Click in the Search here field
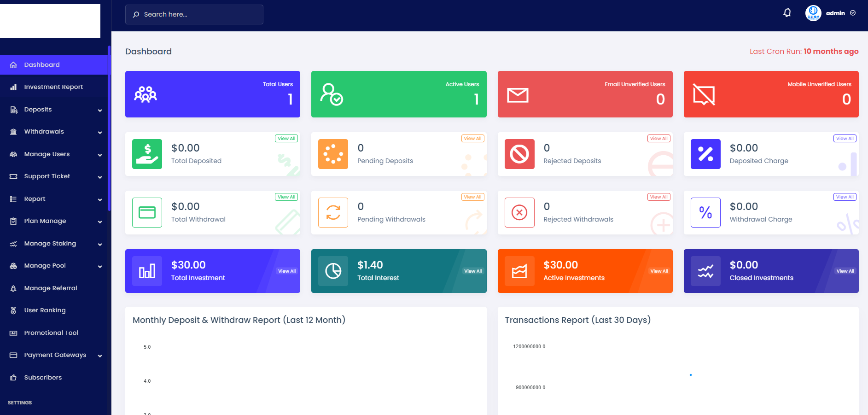The height and width of the screenshot is (415, 868). point(194,14)
